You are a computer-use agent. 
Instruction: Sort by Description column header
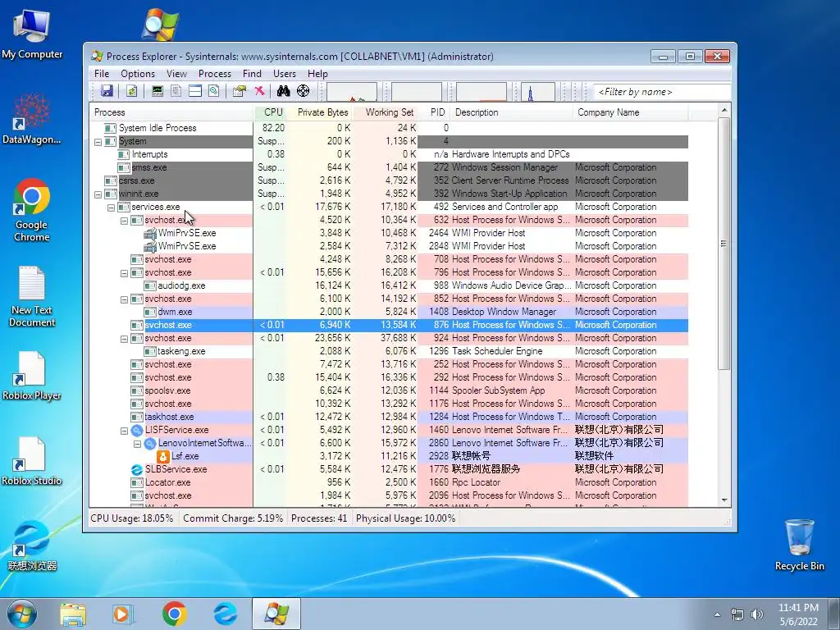pos(512,112)
